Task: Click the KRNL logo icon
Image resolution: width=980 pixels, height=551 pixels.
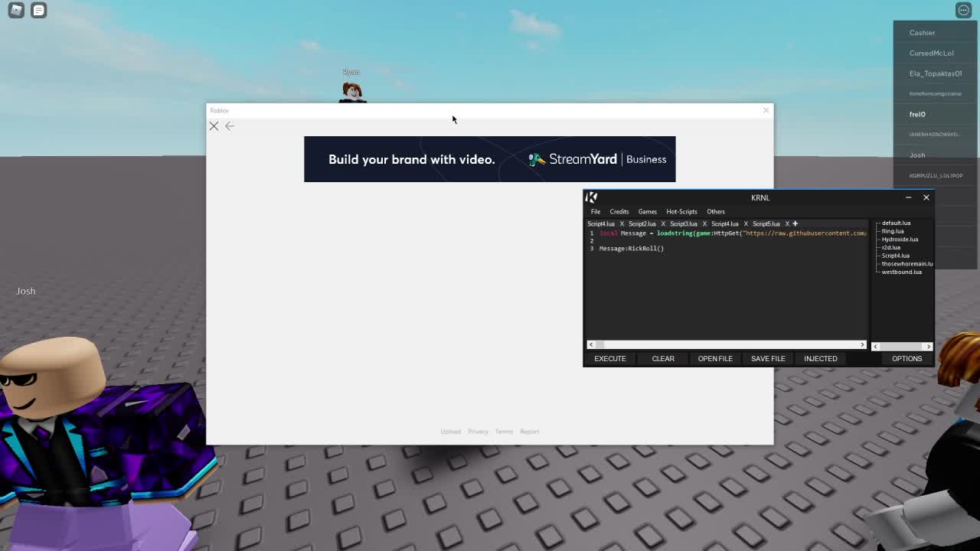Action: (x=592, y=197)
